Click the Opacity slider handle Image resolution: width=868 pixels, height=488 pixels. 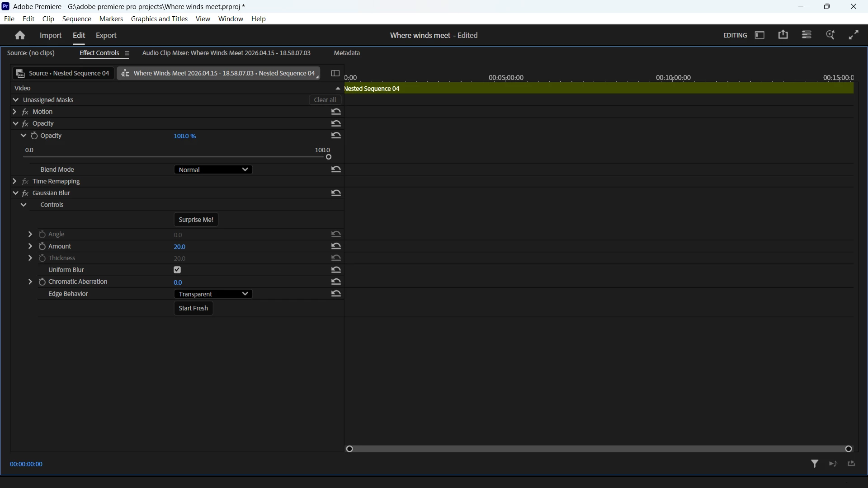point(329,157)
